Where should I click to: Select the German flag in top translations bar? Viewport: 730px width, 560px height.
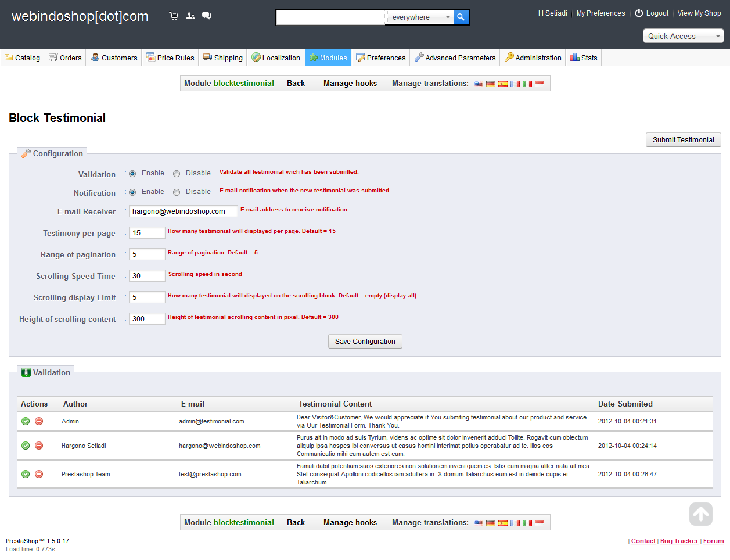point(491,84)
